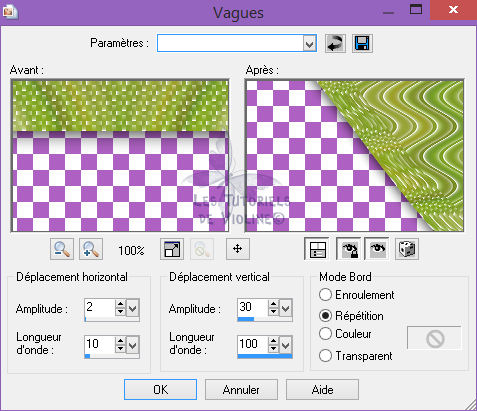Expand vertical Longueur d'onde dropdown arrow
477x411 pixels.
tap(286, 344)
